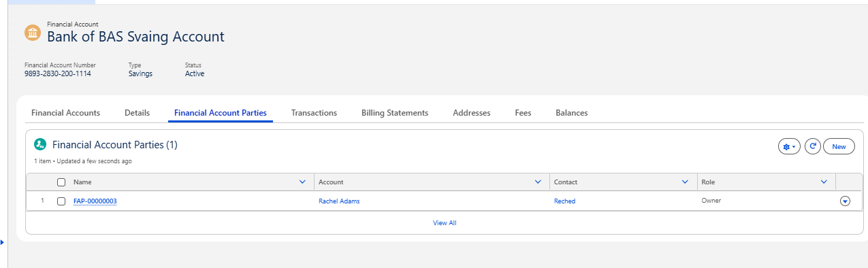Viewport: 868px width, 268px height.
Task: Click the Name column header
Action: tap(185, 182)
